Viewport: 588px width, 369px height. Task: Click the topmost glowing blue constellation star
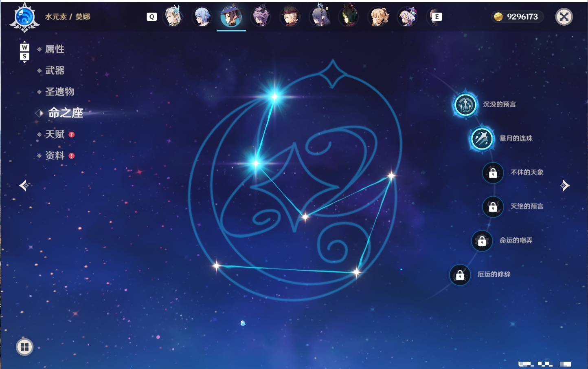pyautogui.click(x=274, y=97)
